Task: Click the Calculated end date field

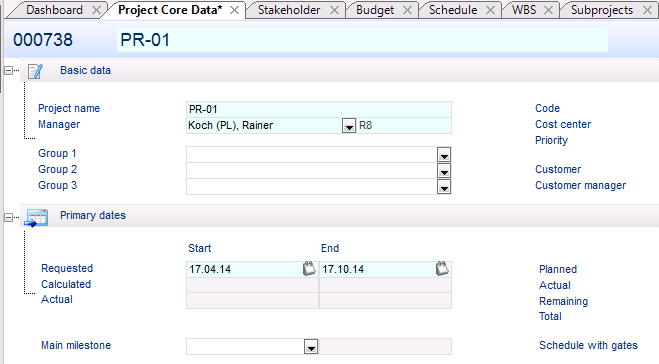Action: [x=385, y=285]
